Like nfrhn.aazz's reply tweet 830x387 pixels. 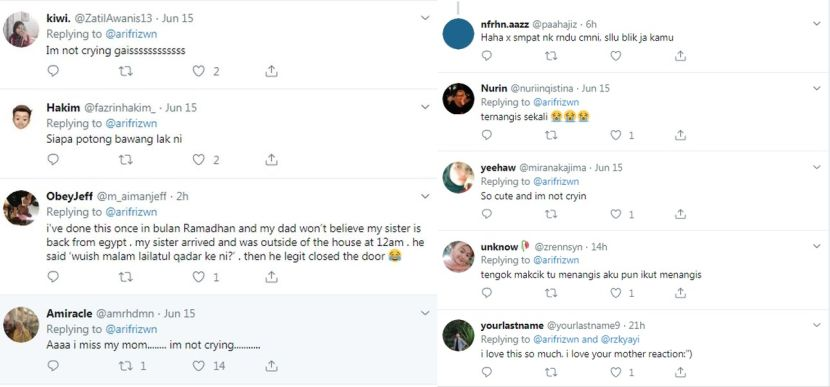click(x=616, y=56)
